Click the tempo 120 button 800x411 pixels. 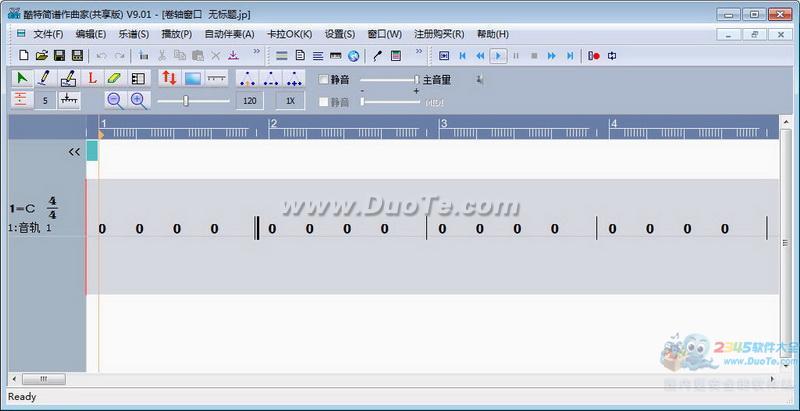click(249, 100)
